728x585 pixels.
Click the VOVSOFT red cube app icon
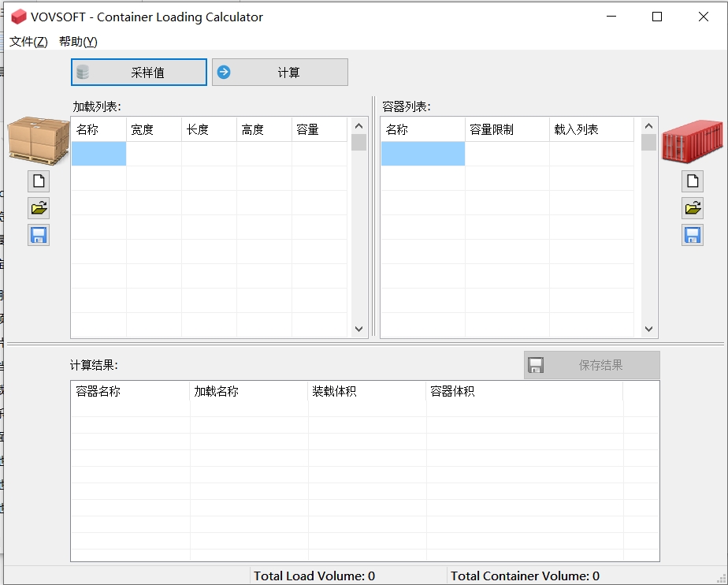(19, 17)
